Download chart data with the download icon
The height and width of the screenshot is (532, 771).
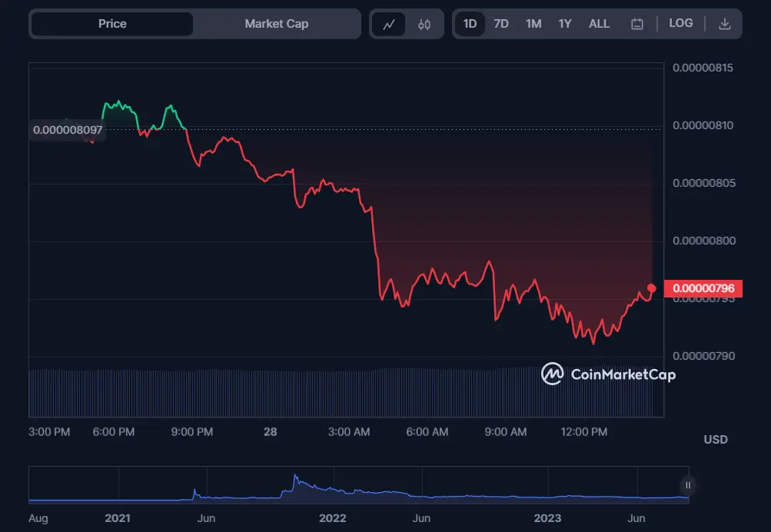(724, 24)
